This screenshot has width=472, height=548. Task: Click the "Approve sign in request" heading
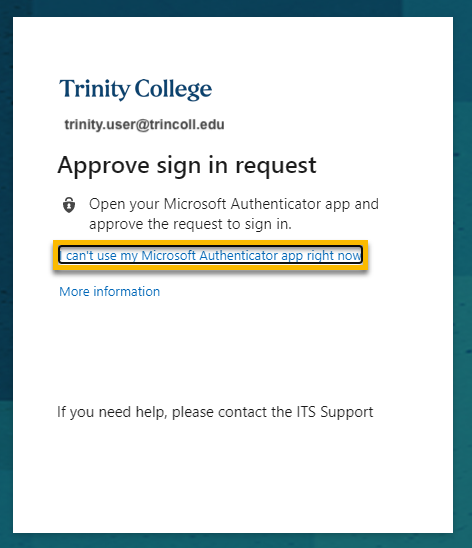(187, 166)
